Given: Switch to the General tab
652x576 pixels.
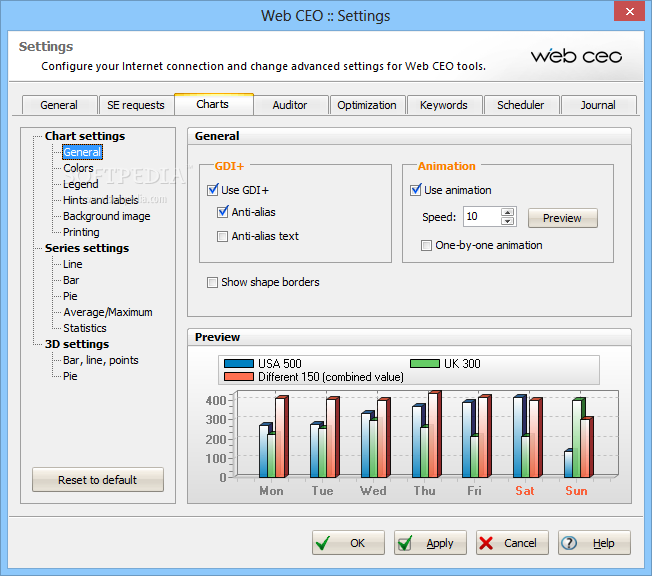Looking at the screenshot, I should point(59,105).
